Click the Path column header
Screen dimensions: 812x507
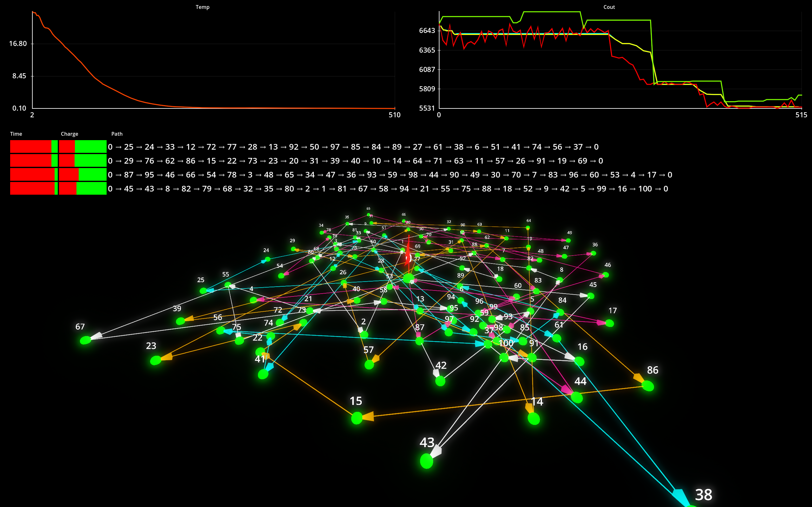coord(117,134)
